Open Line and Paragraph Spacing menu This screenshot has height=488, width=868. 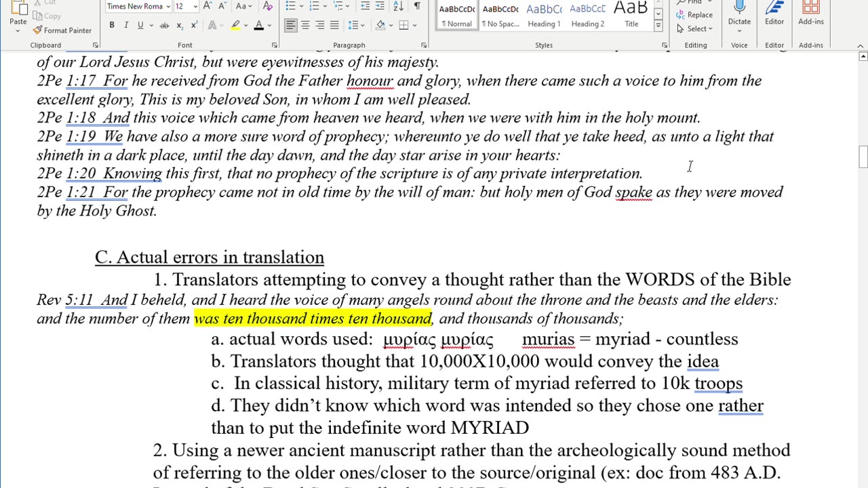point(355,26)
